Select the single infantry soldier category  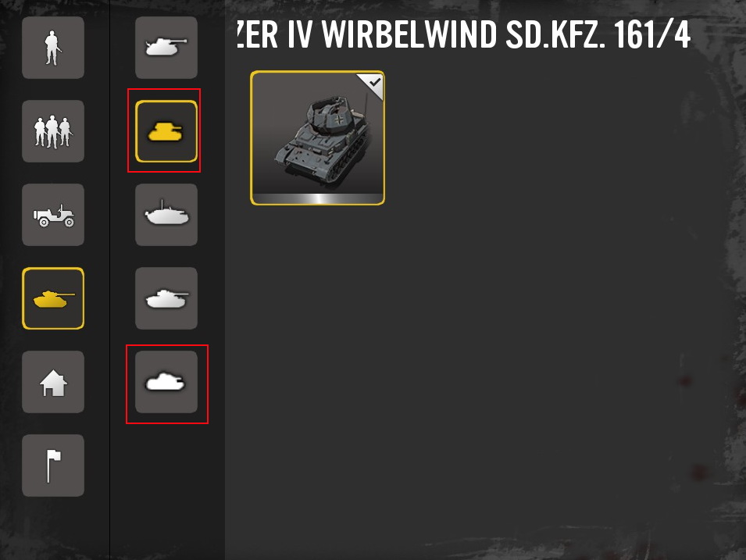(x=53, y=48)
